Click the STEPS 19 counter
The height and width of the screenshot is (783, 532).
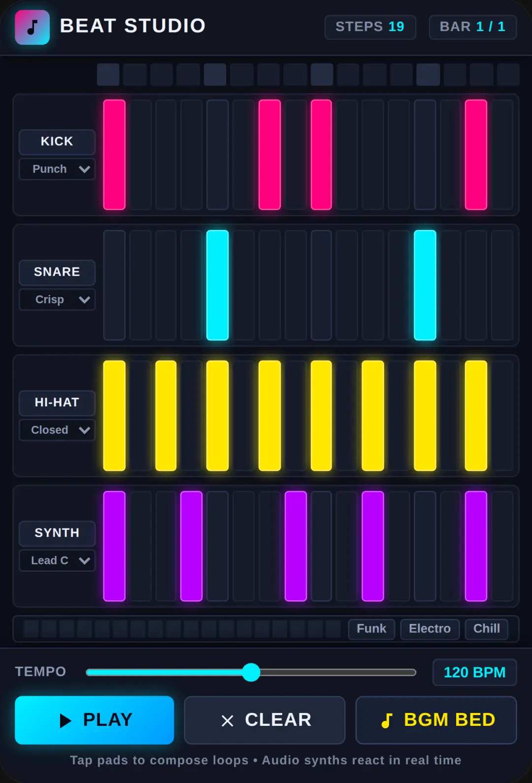pyautogui.click(x=370, y=27)
